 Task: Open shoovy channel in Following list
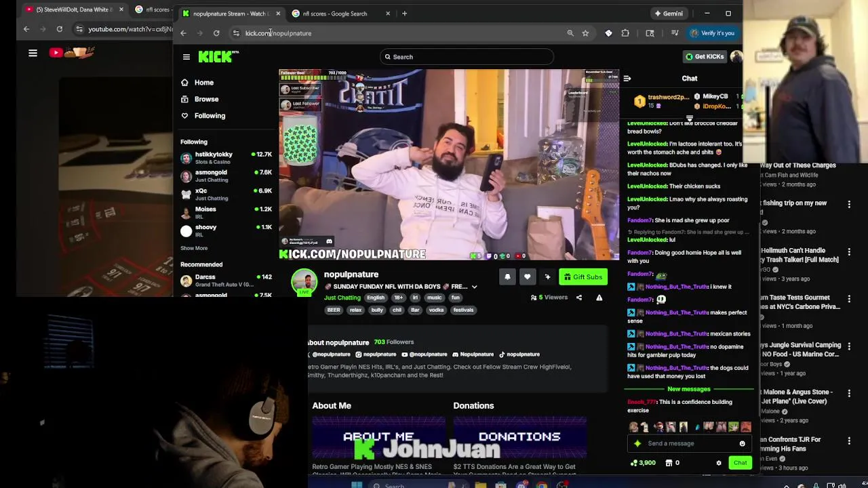coord(226,230)
